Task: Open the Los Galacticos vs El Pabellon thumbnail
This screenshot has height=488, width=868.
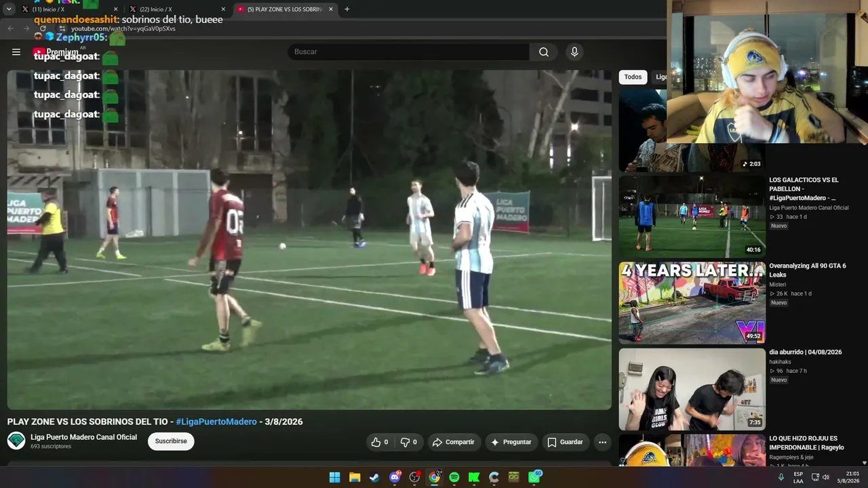Action: [692, 217]
